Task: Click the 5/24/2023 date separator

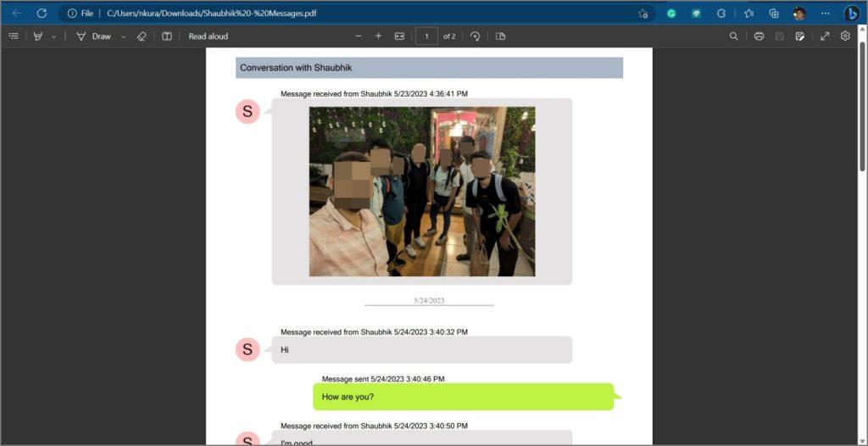Action: tap(429, 300)
